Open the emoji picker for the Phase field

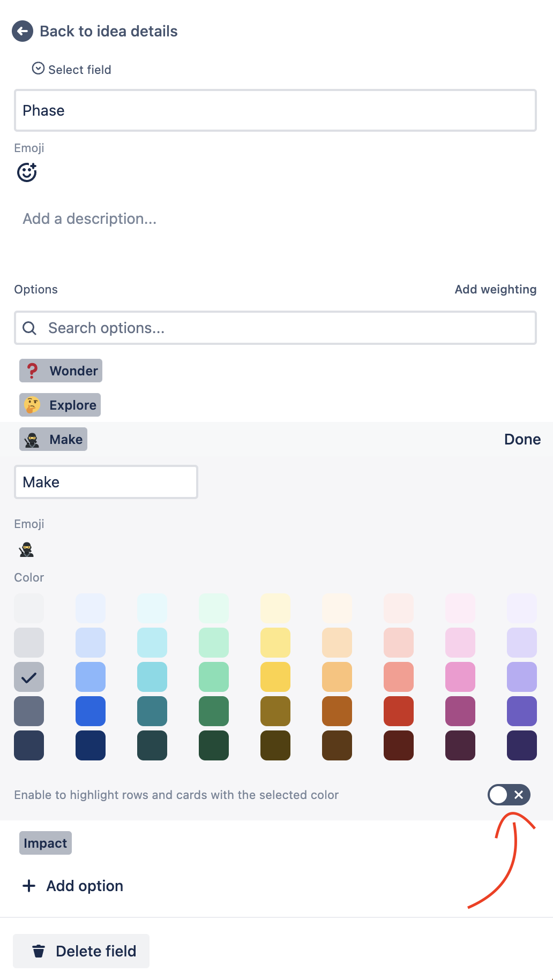coord(27,172)
